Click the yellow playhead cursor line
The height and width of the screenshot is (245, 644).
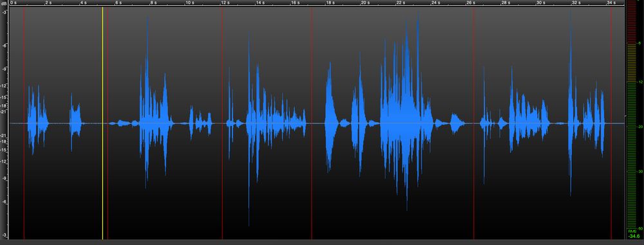point(102,123)
